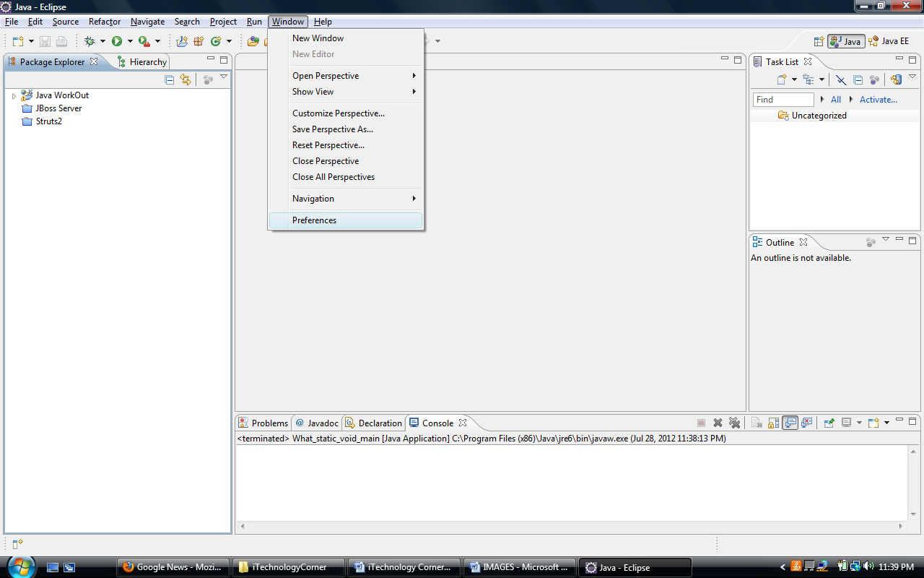
Task: Toggle Scroll Lock in the Console toolbar
Action: (774, 423)
